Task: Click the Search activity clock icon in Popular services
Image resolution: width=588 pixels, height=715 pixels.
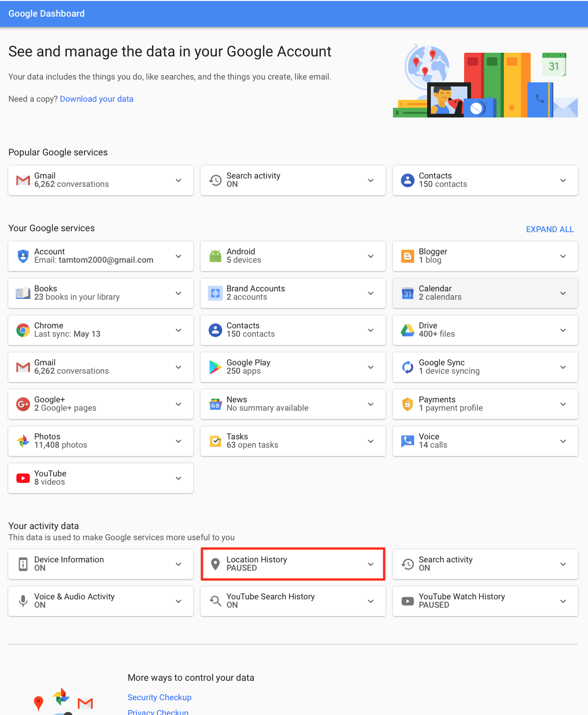Action: (215, 180)
